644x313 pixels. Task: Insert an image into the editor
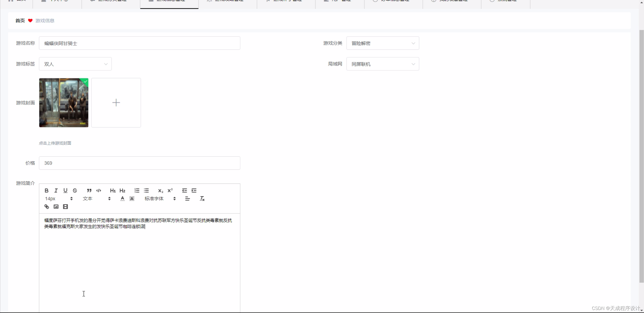[x=56, y=206]
